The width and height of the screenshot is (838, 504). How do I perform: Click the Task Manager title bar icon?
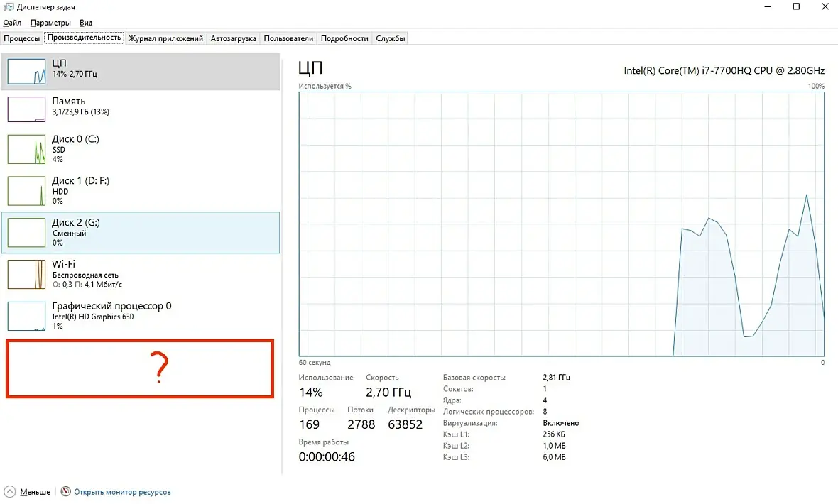coord(9,7)
